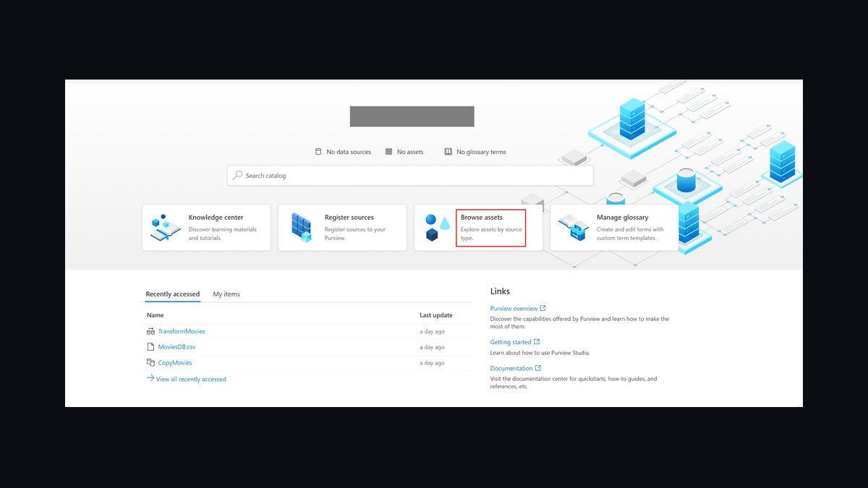Focus the Search catalog input field
Screen dimensions: 868x488
coord(410,176)
